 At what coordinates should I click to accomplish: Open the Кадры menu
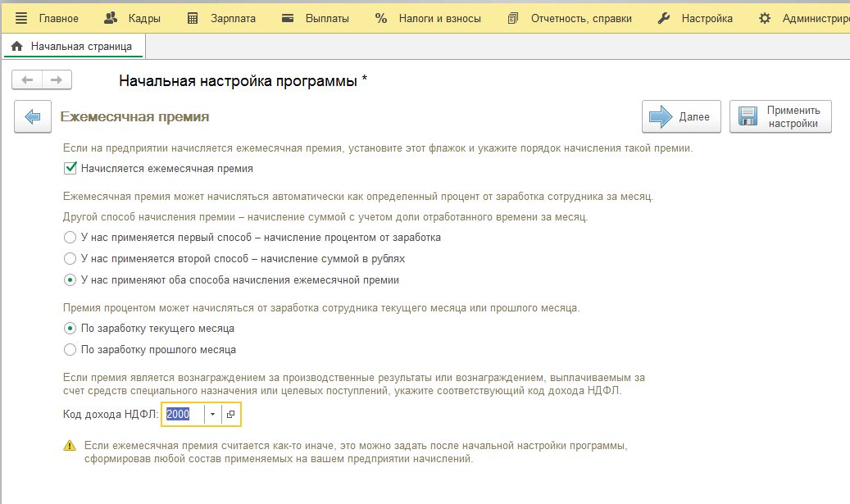pos(144,18)
